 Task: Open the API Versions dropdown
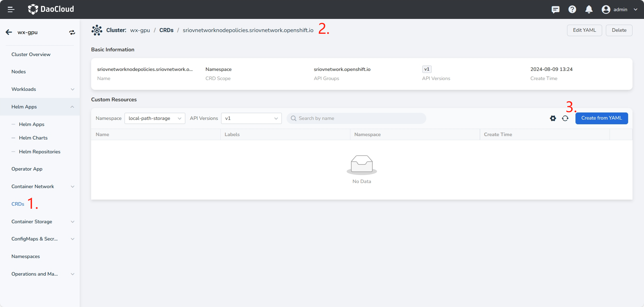251,118
